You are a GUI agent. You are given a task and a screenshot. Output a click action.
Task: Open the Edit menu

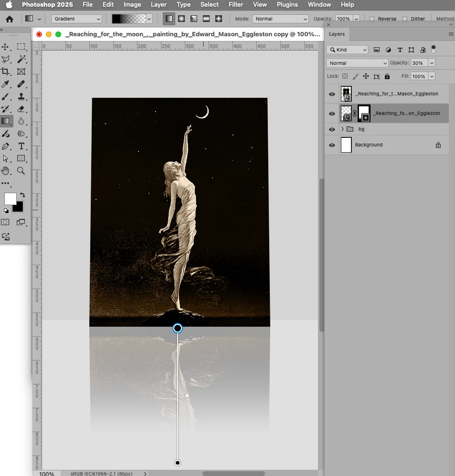point(108,5)
